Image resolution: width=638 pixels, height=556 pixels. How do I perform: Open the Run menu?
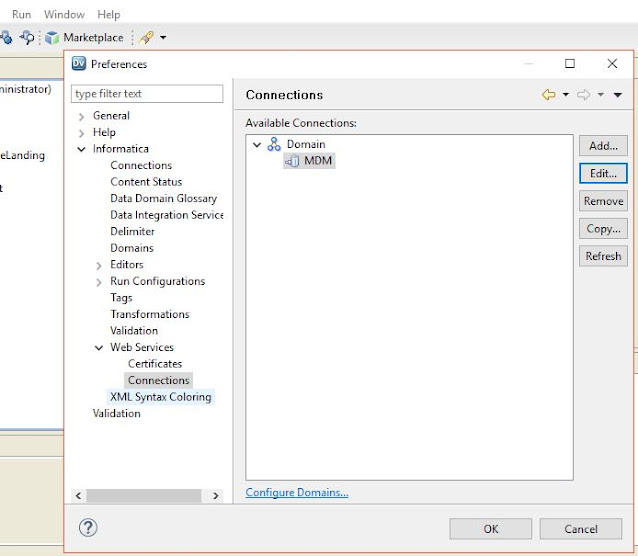click(x=22, y=15)
